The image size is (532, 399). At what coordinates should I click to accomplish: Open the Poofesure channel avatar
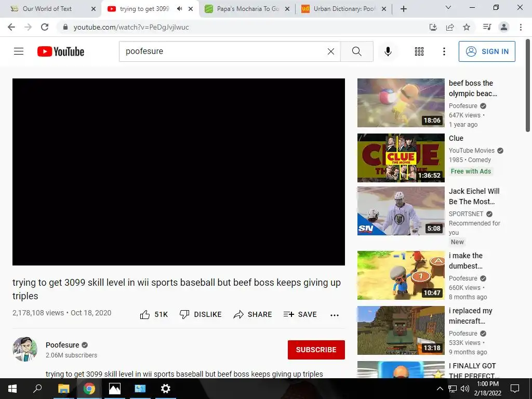pyautogui.click(x=25, y=349)
